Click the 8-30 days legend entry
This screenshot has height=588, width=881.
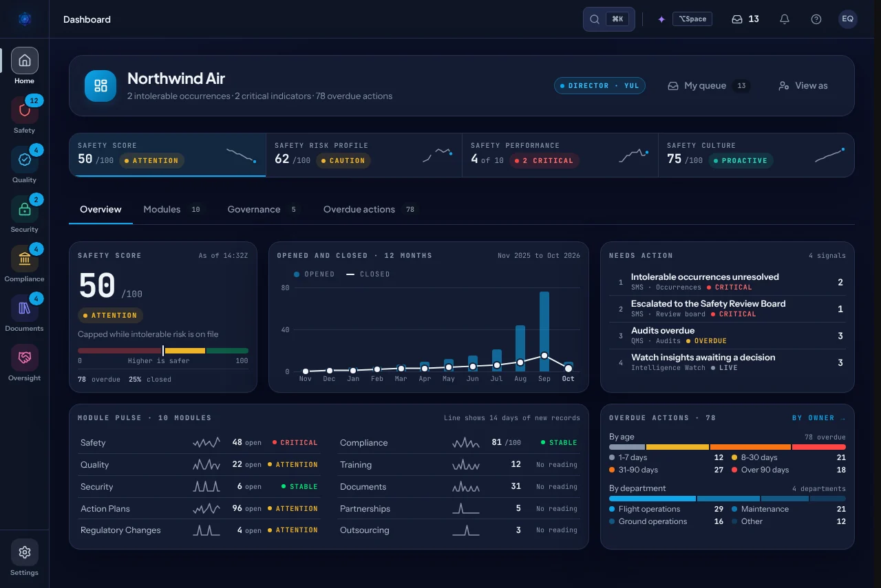788,457
